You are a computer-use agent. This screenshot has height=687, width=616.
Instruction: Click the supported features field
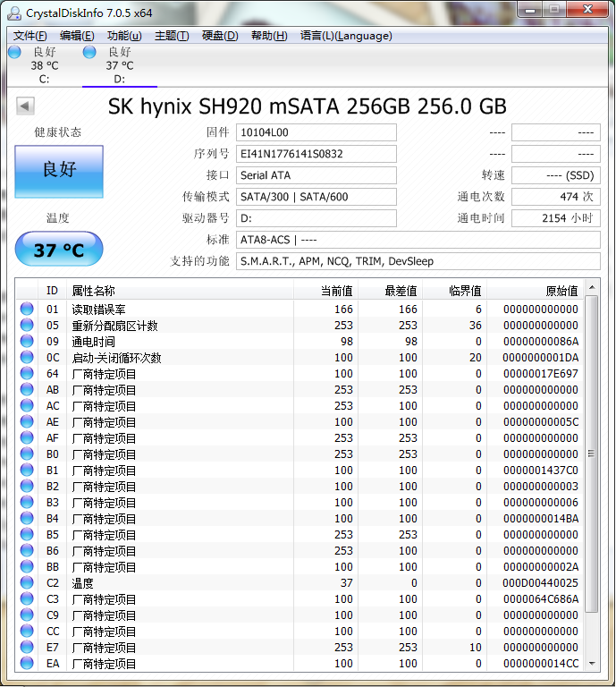418,261
